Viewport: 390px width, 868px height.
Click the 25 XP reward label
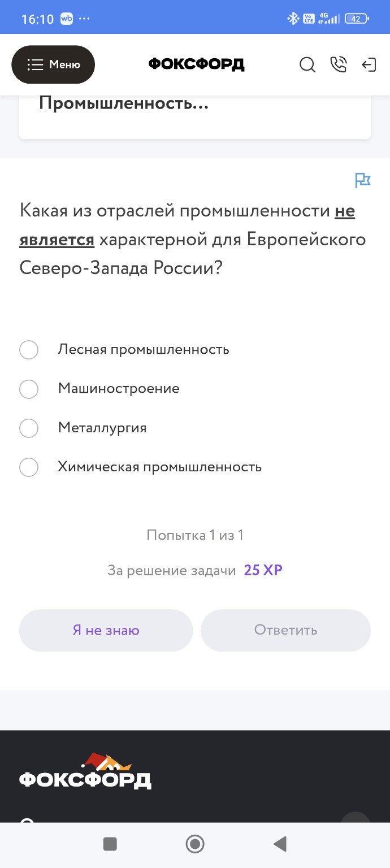click(x=263, y=571)
